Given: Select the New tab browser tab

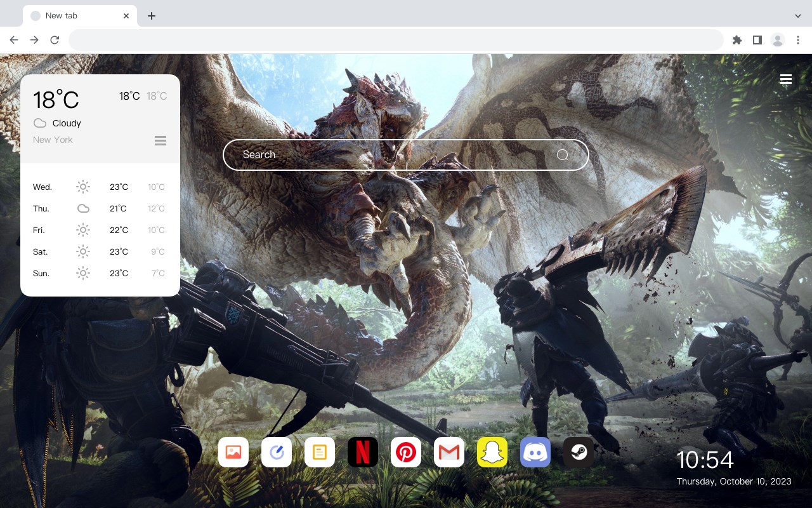Looking at the screenshot, I should (80, 16).
